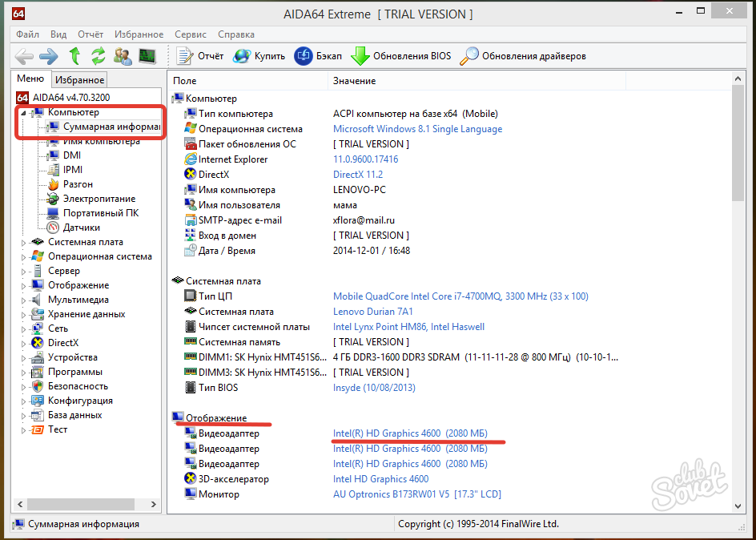The width and height of the screenshot is (756, 540).
Task: Expand the Операционная система tree node
Action: click(x=23, y=256)
